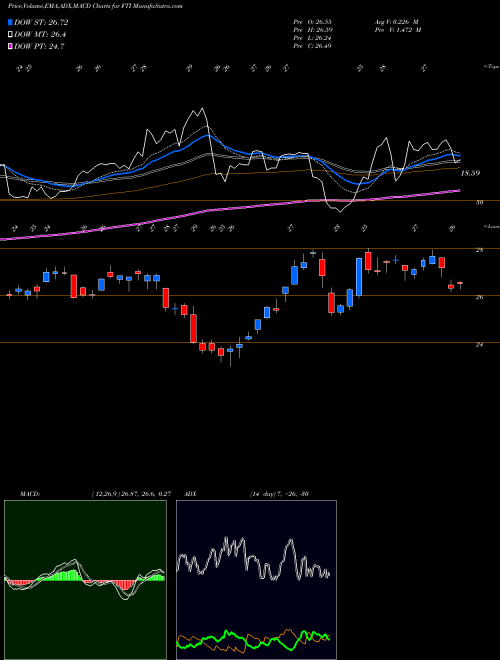
Task: Click the chart title for FTI MunafaSutra.com
Action: point(95,6)
